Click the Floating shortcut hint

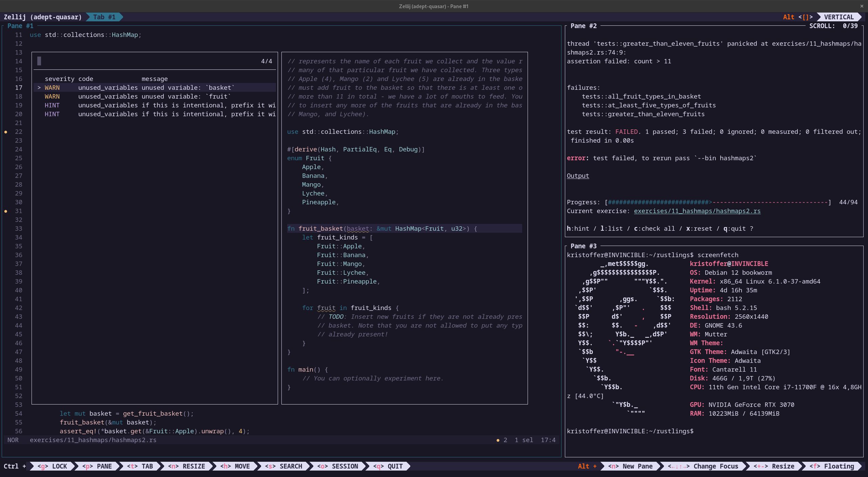click(832, 466)
